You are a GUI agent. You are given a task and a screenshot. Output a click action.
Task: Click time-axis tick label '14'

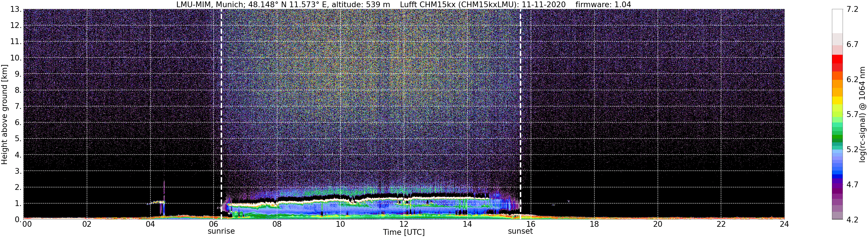pos(467,224)
